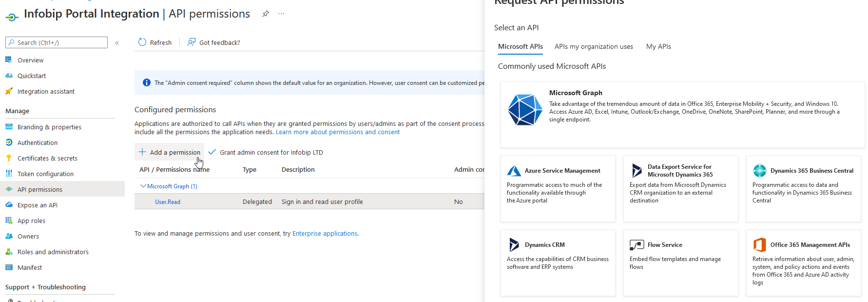Click Add a permission button
Image resolution: width=868 pixels, height=302 pixels.
point(169,152)
